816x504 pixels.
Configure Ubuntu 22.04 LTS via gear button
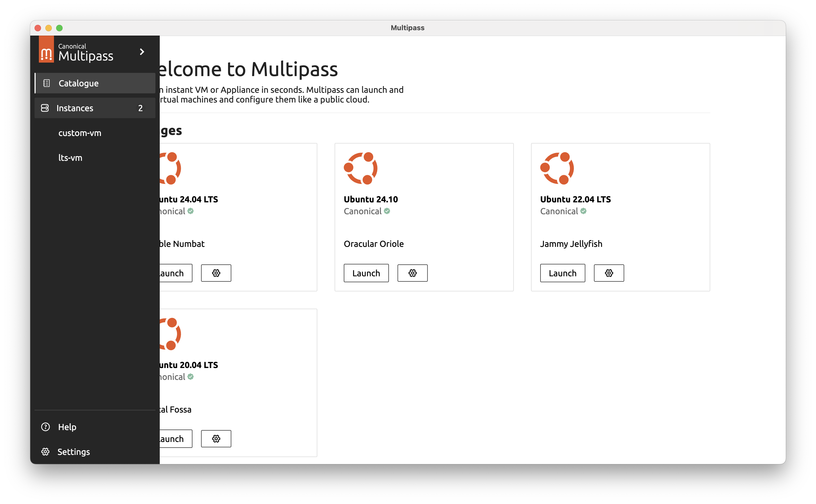point(609,273)
